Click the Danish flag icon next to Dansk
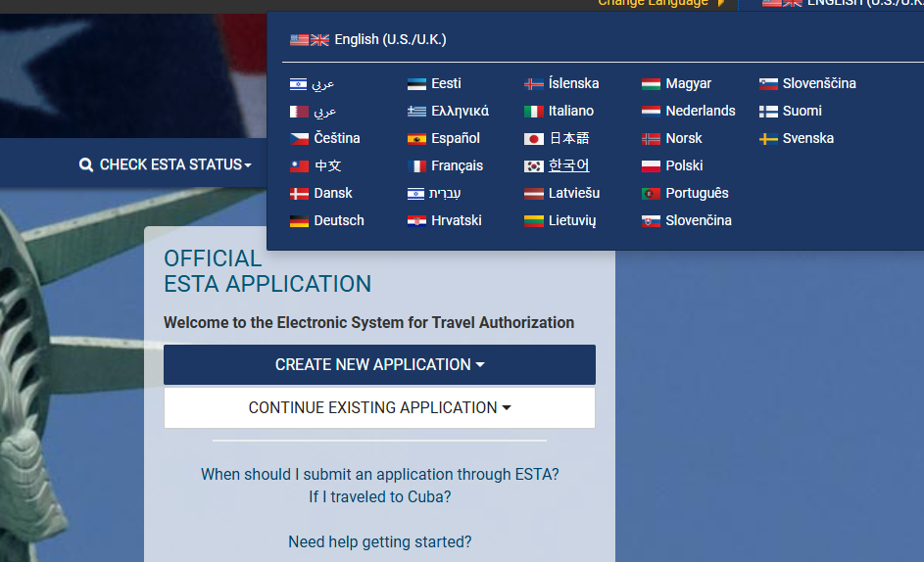The height and width of the screenshot is (562, 924). click(299, 194)
